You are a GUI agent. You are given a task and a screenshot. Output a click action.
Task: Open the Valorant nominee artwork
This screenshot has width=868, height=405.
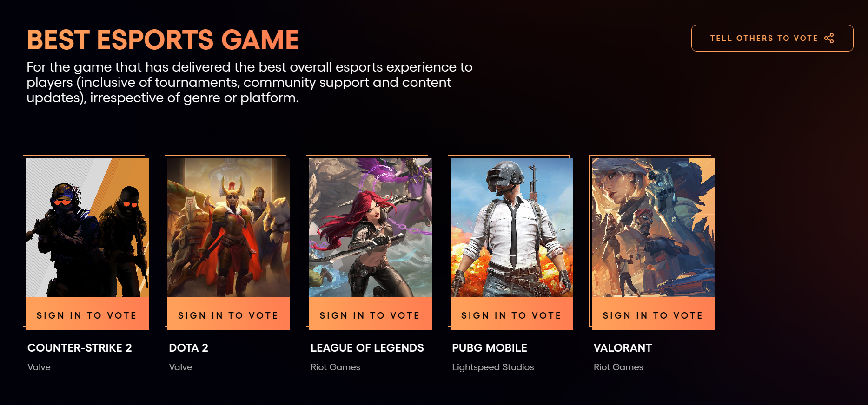click(x=653, y=228)
